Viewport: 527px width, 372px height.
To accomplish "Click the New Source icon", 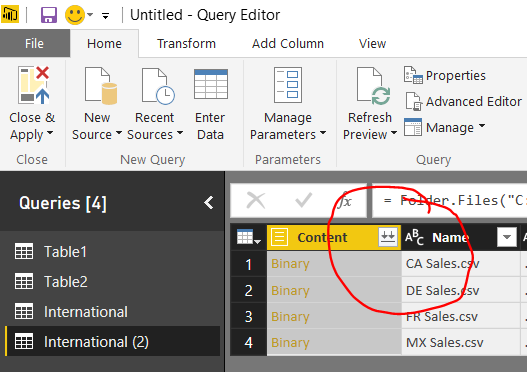I will tap(101, 85).
